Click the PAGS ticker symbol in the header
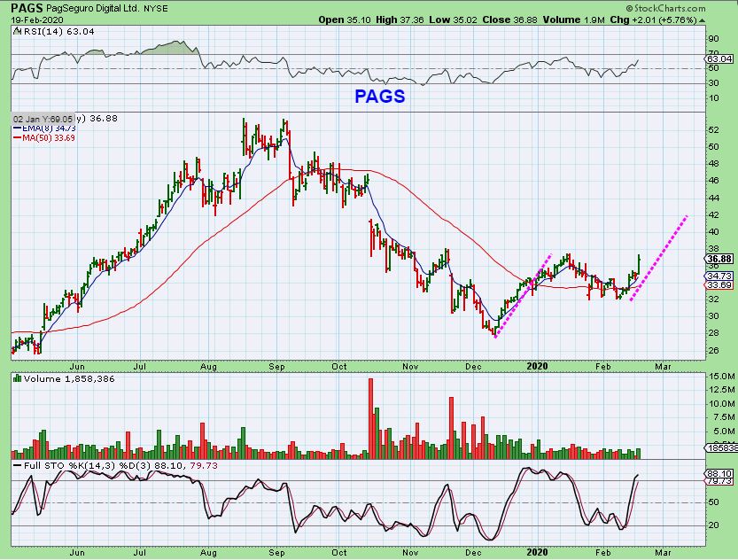 27,7
